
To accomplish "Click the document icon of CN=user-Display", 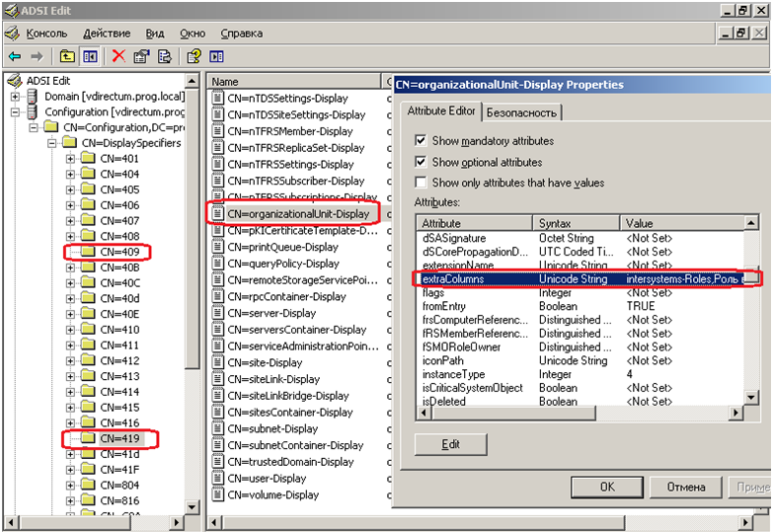I will point(217,479).
